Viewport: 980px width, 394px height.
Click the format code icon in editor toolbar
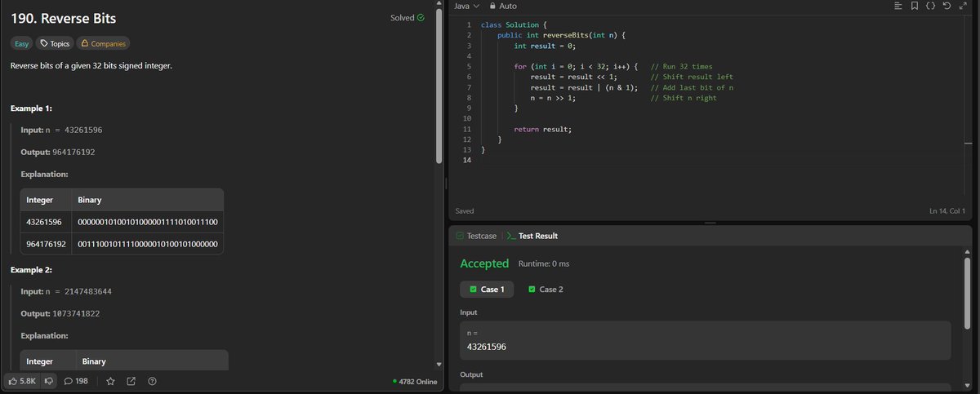[x=898, y=6]
